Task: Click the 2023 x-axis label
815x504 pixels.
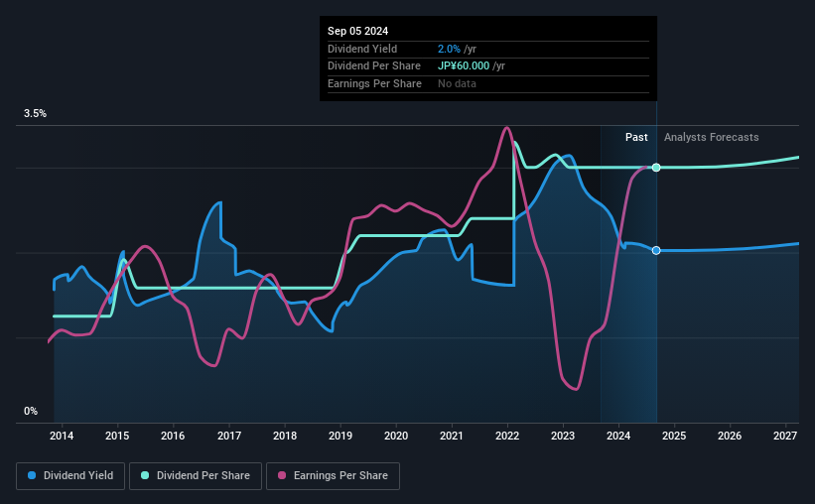Action: [x=563, y=436]
